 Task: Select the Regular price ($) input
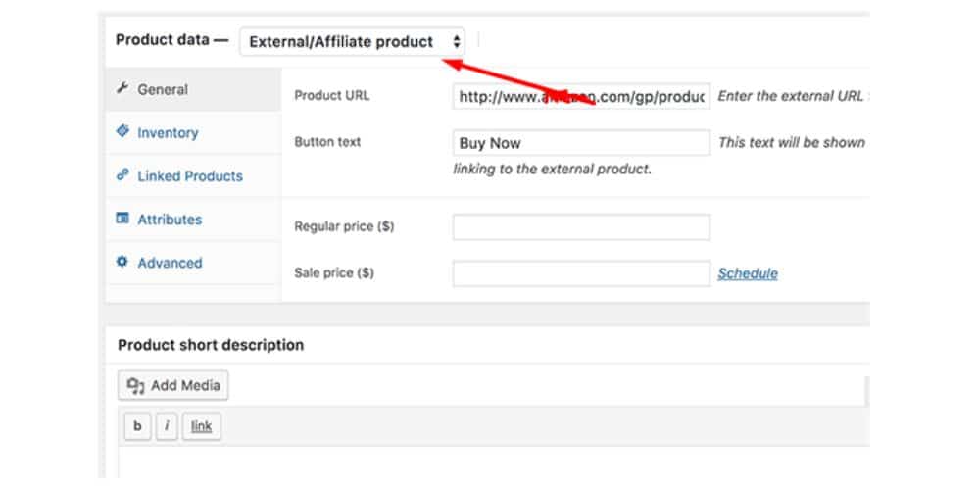581,227
